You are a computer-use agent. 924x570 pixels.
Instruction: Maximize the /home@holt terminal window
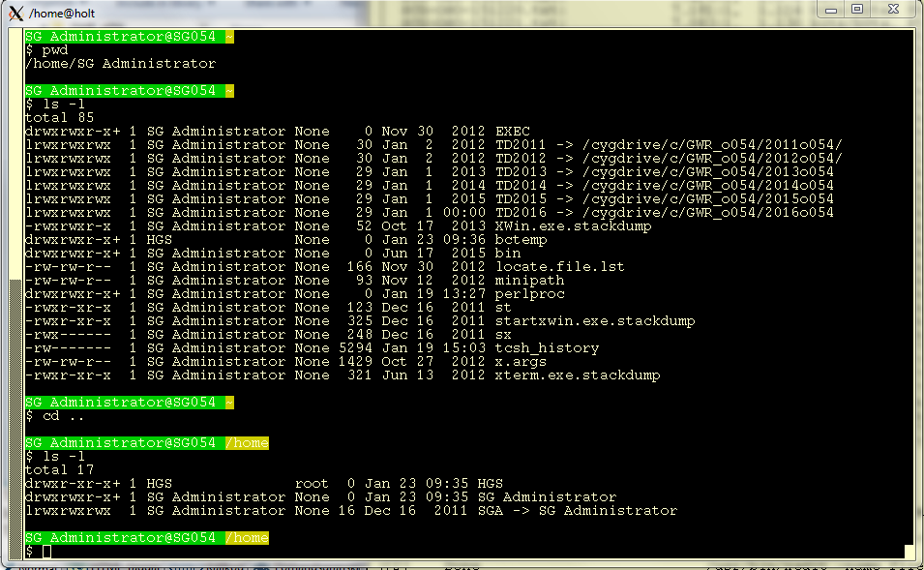pos(857,10)
